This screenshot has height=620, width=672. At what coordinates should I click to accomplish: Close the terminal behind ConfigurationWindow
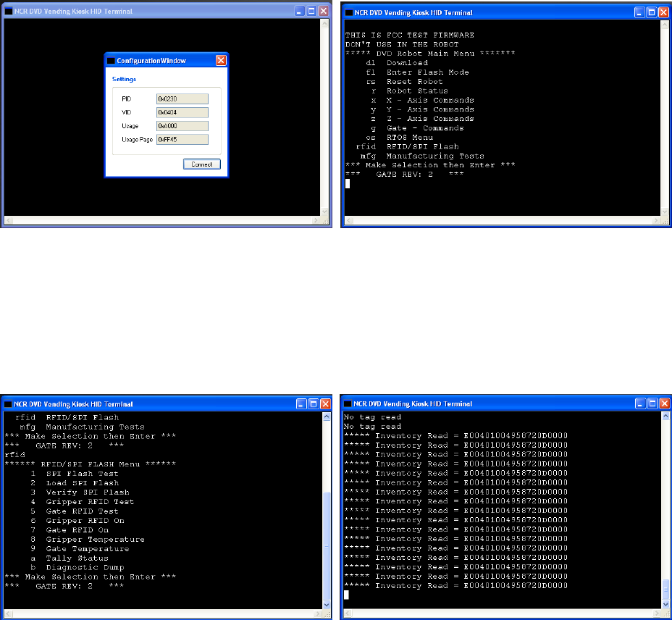(324, 11)
